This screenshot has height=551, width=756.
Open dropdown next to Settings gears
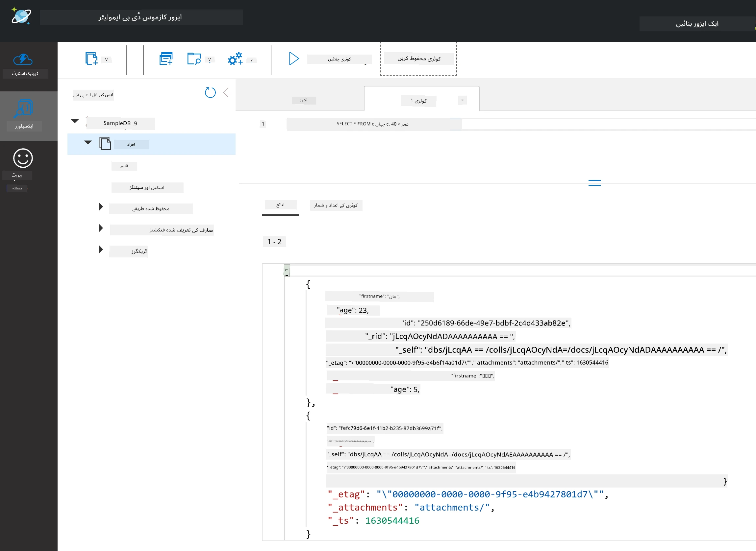click(x=252, y=60)
